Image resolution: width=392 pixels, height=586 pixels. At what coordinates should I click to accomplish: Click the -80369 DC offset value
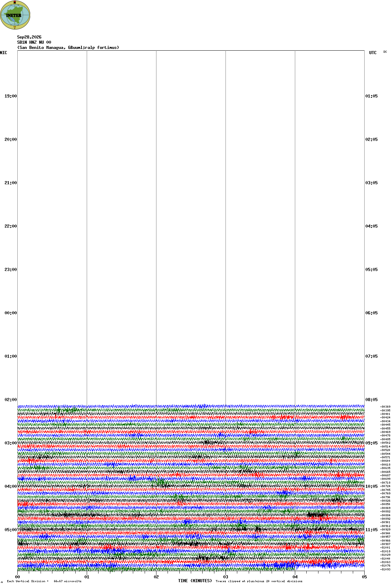tap(385, 407)
